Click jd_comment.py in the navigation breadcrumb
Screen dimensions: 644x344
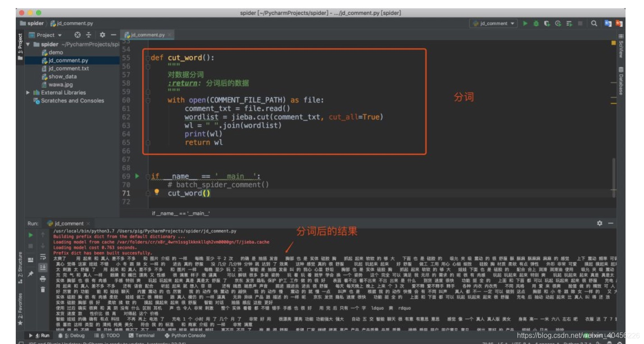coord(72,23)
